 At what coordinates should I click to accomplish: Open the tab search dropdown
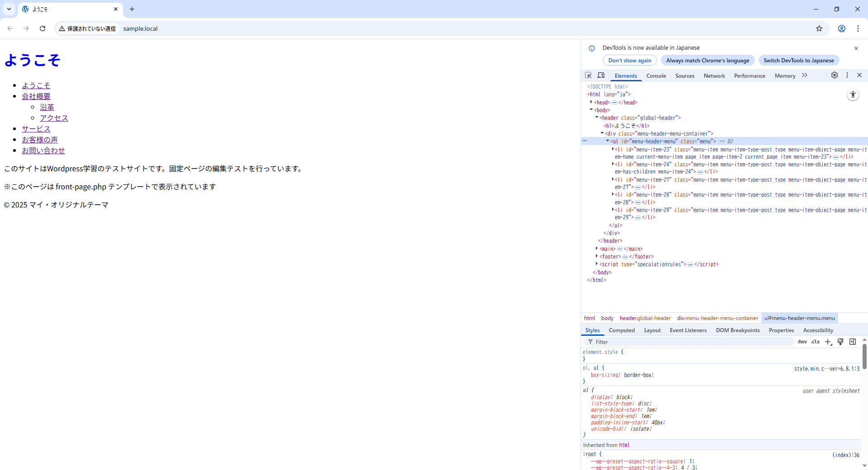pos(9,9)
